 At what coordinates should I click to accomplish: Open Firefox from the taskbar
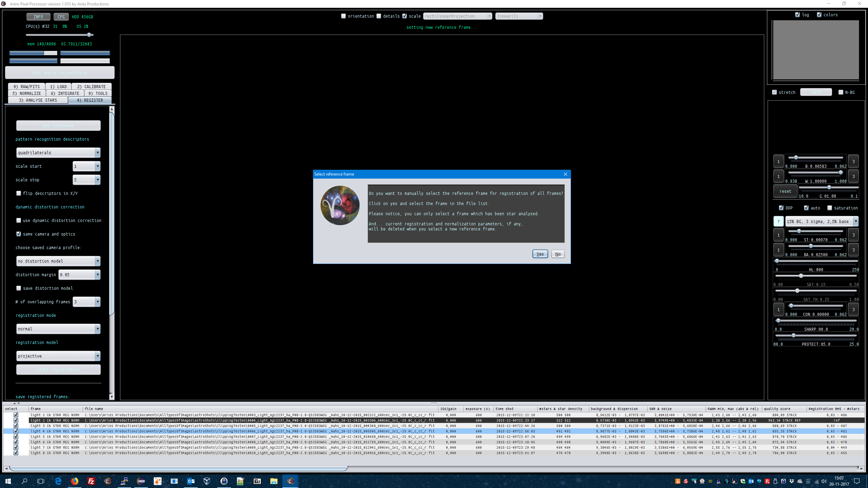75,481
